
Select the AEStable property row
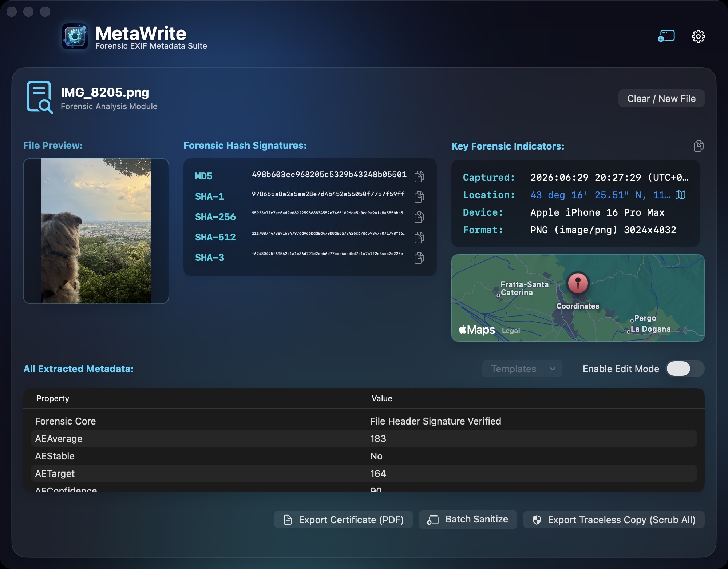(x=364, y=456)
